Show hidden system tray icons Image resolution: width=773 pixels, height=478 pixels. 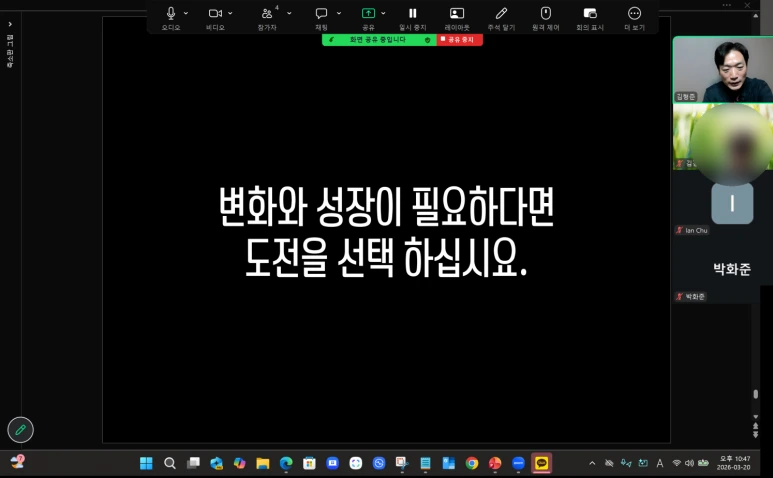coord(592,463)
